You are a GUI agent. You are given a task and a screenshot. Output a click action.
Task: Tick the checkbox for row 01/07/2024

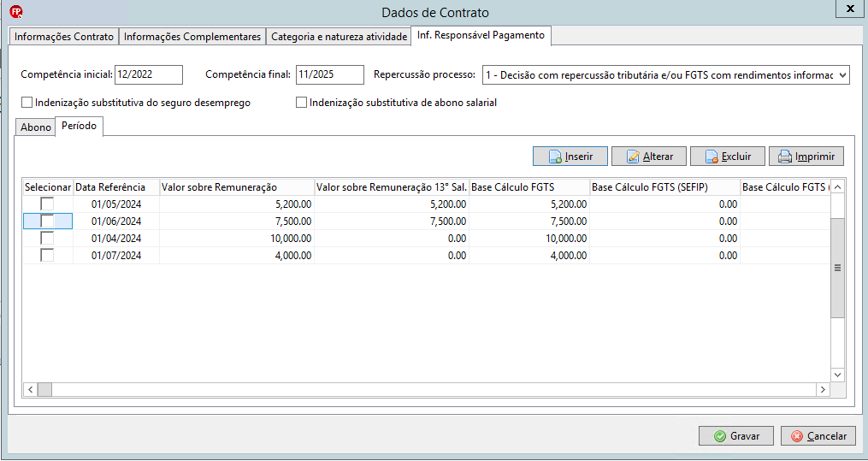coord(47,256)
